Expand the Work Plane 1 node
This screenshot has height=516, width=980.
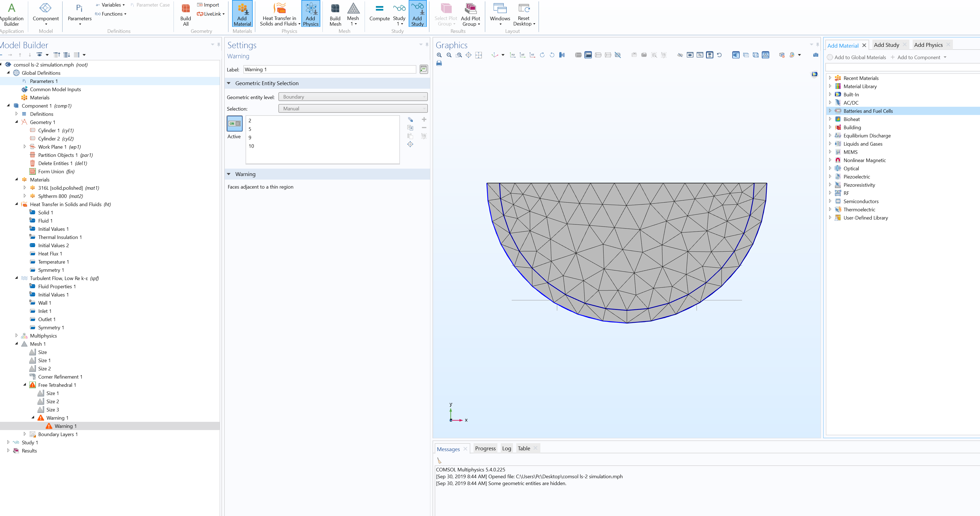[25, 146]
